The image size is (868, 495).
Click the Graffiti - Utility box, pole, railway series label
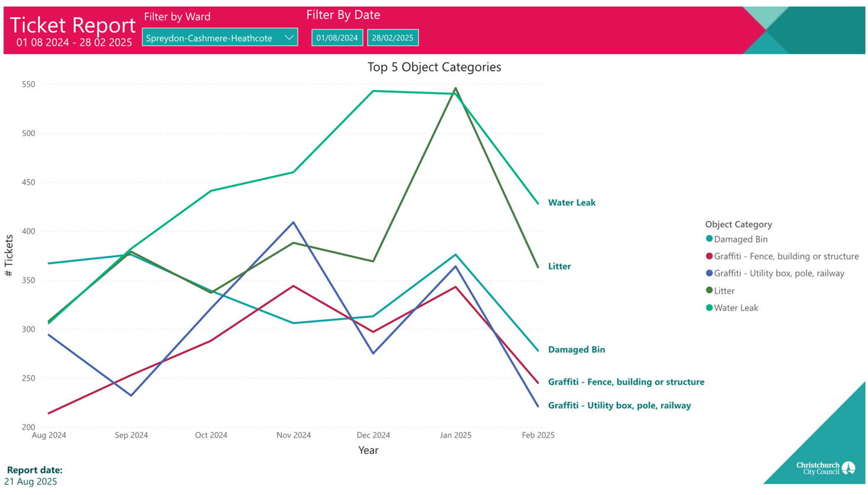point(619,406)
